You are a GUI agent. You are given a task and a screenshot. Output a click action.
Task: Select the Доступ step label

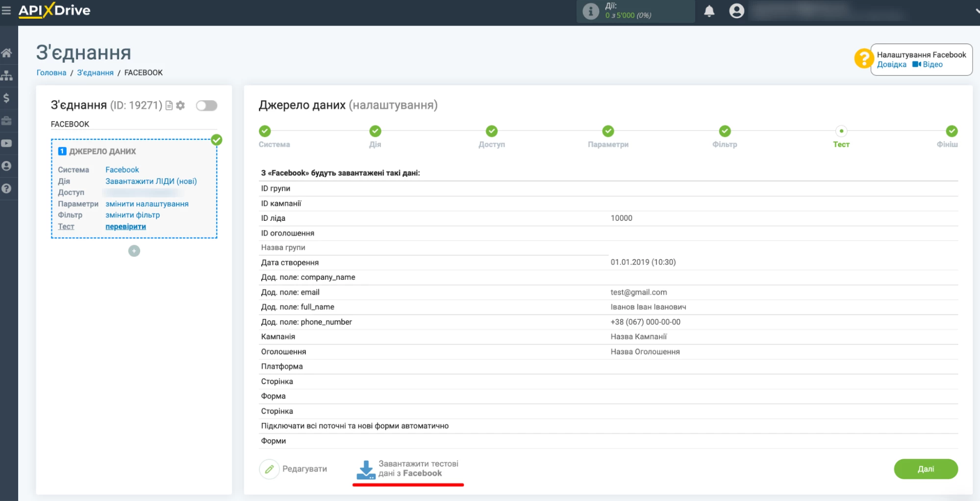coord(492,144)
